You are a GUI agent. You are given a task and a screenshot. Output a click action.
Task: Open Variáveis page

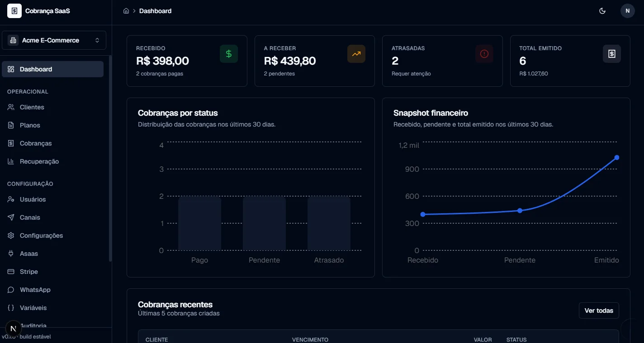(x=53, y=308)
